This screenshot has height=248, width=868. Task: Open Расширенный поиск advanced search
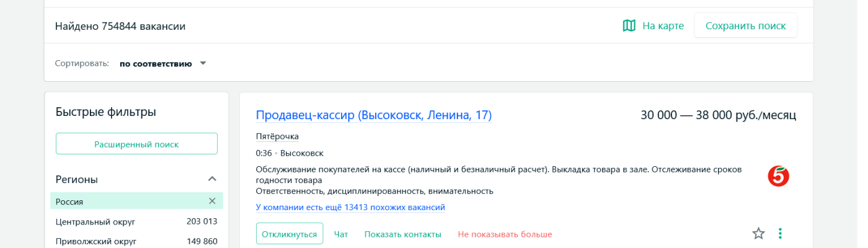pos(136,144)
